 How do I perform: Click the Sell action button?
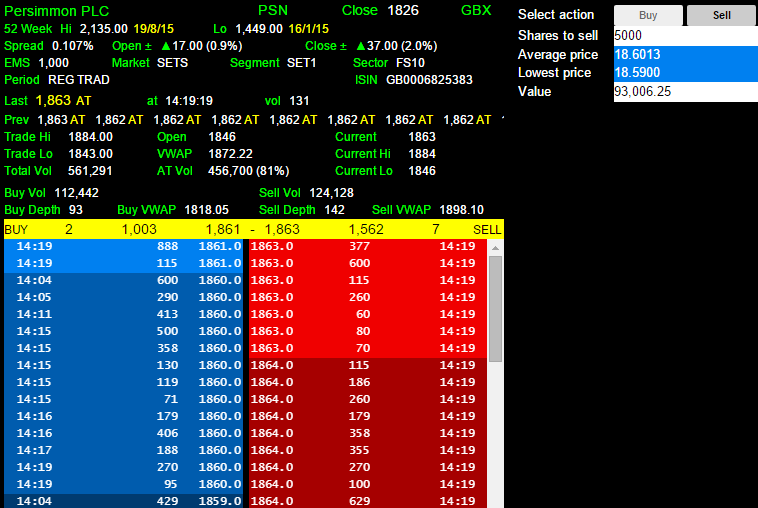tap(721, 15)
